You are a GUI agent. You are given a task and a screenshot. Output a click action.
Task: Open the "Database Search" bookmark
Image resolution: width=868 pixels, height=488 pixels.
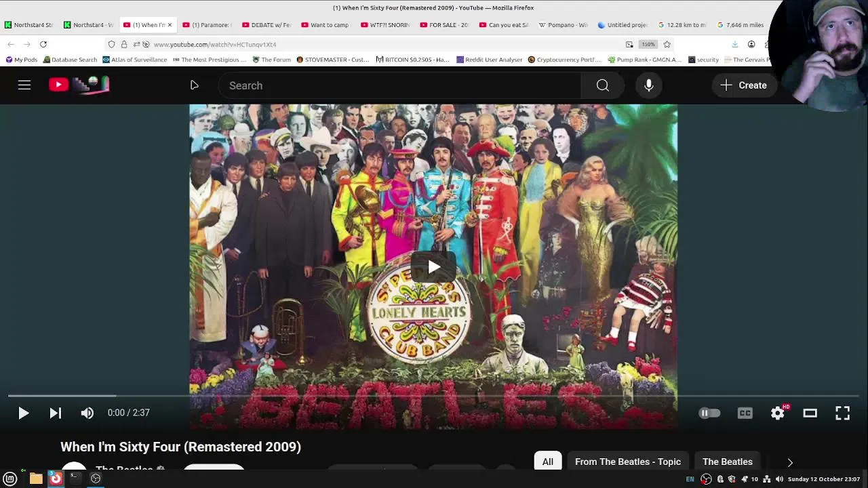coord(70,60)
